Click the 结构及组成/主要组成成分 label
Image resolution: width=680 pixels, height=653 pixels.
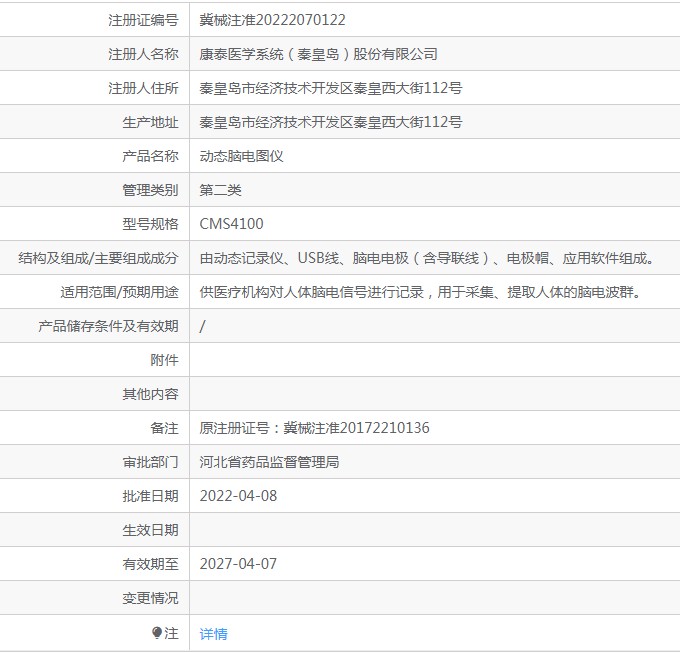98,258
